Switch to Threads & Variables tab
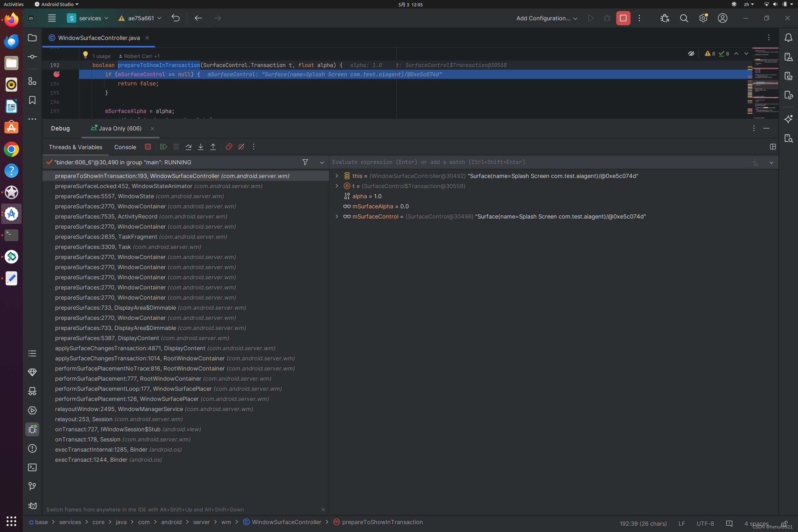Viewport: 798px width, 532px height. pyautogui.click(x=75, y=147)
